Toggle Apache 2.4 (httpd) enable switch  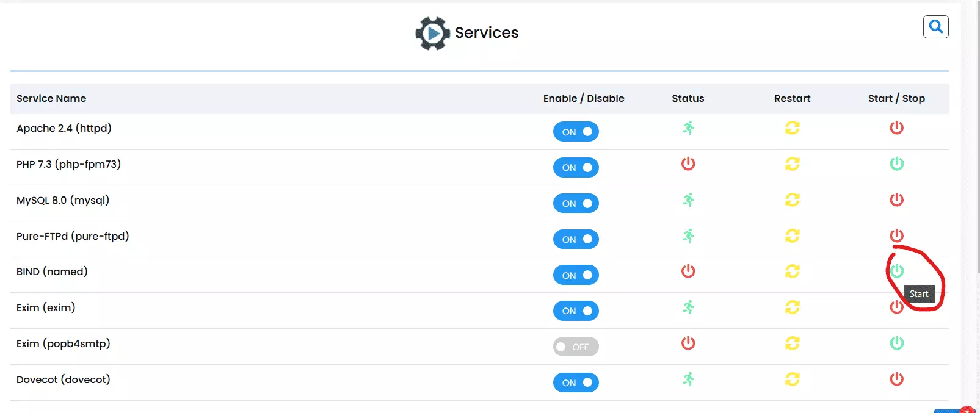pyautogui.click(x=576, y=132)
